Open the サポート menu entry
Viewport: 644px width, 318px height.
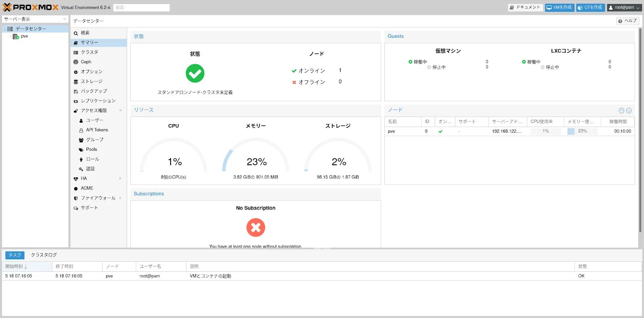(99, 208)
